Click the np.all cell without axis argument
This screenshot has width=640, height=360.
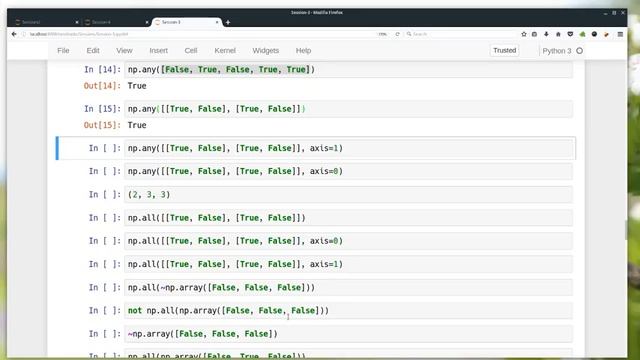point(348,218)
